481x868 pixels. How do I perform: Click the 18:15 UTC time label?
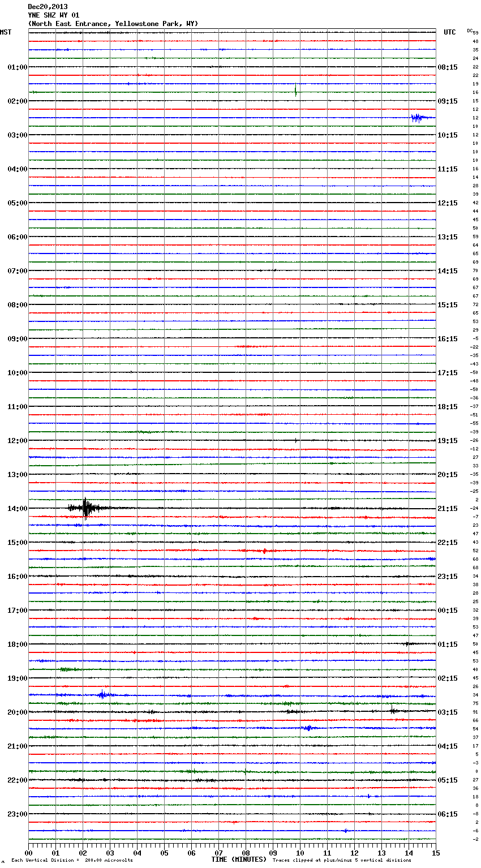tap(448, 407)
